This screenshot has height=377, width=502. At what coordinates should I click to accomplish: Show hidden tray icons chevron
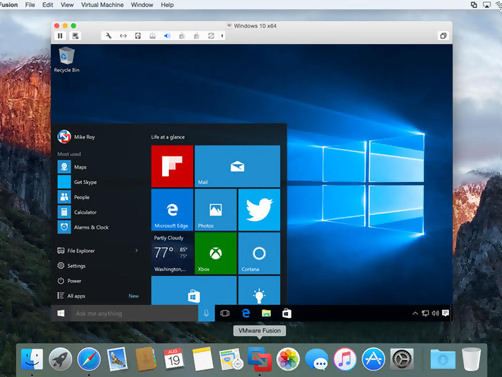click(415, 313)
